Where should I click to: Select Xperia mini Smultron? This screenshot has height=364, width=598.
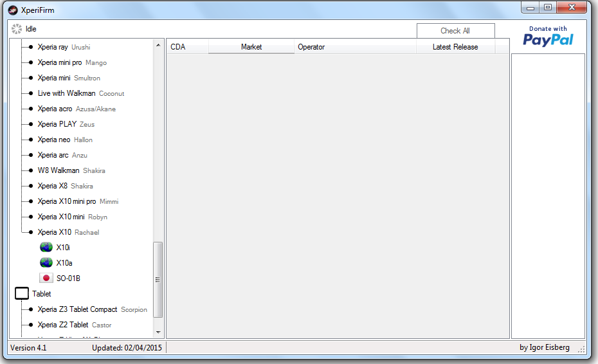pyautogui.click(x=69, y=78)
